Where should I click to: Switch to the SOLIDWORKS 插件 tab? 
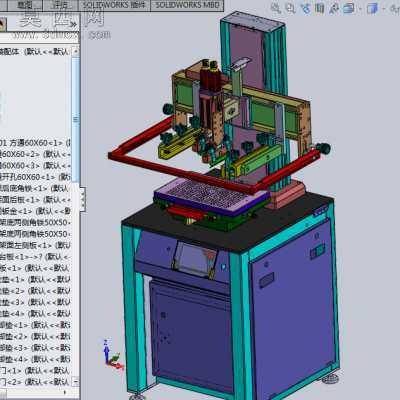[x=114, y=5]
